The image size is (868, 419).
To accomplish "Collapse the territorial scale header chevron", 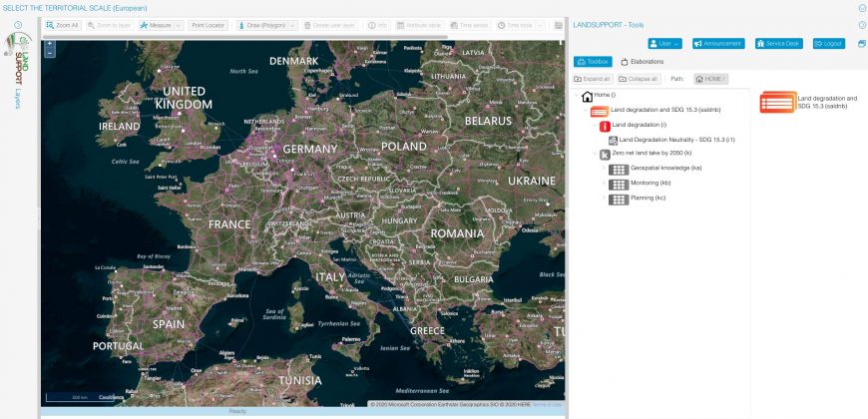I will tap(861, 8).
